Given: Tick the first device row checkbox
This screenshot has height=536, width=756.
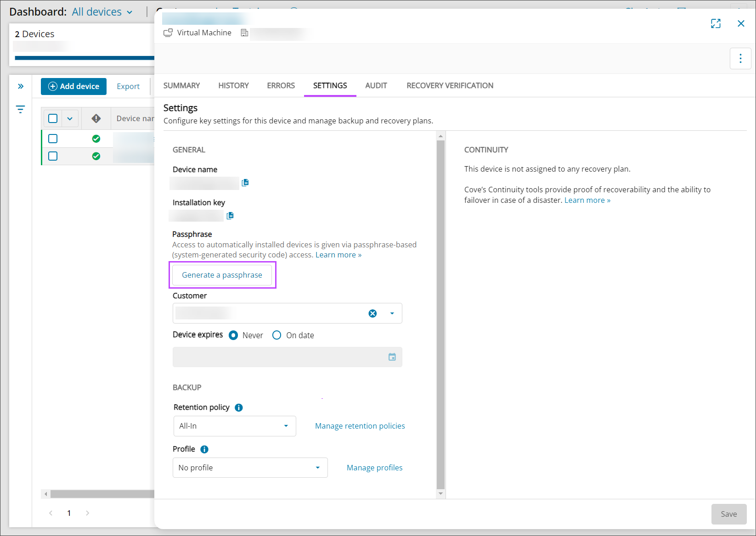Looking at the screenshot, I should (x=53, y=139).
